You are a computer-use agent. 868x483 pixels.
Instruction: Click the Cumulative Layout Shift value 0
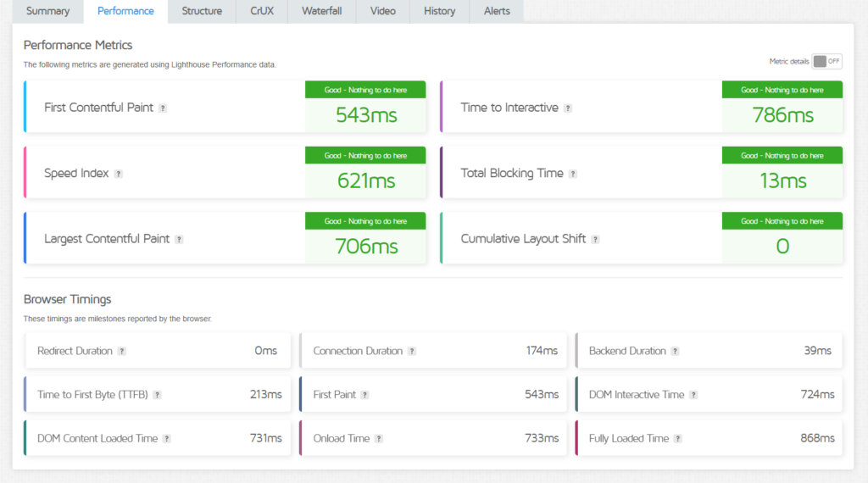click(x=782, y=247)
